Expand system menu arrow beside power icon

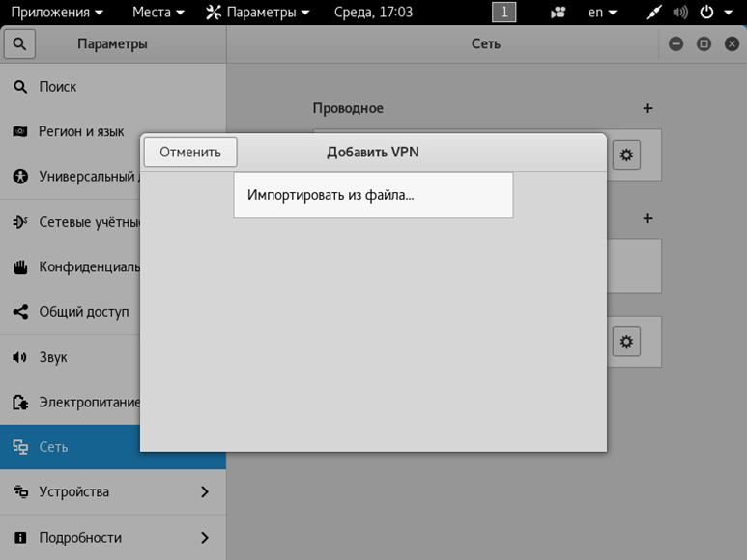pos(729,13)
